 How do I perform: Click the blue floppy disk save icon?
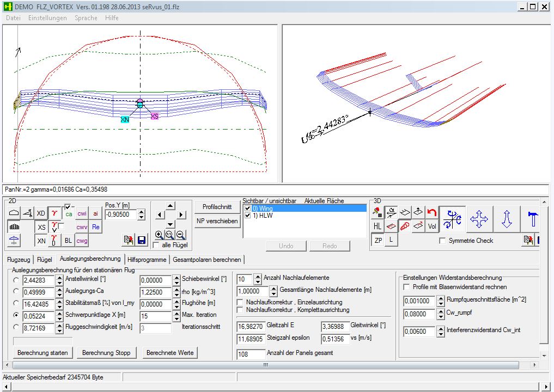tap(142, 240)
